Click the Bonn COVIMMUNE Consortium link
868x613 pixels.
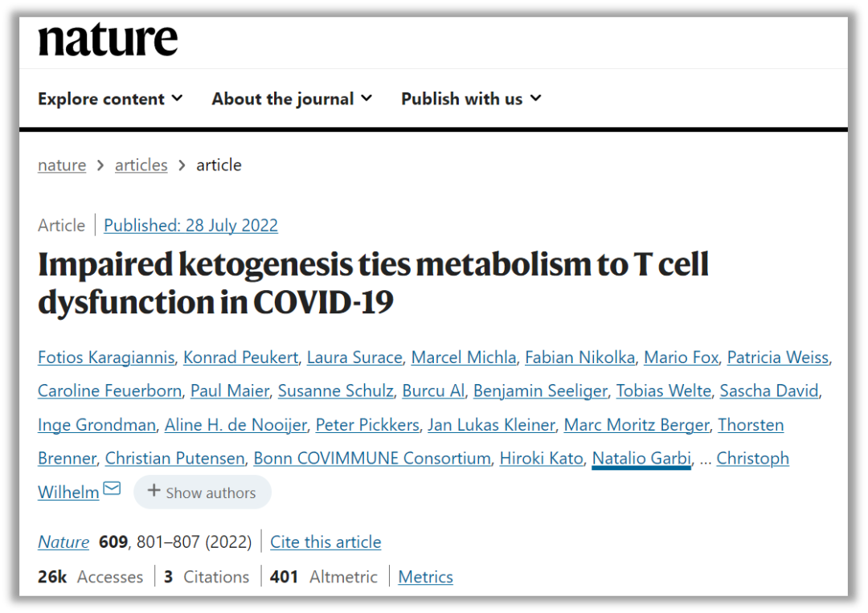pyautogui.click(x=372, y=458)
